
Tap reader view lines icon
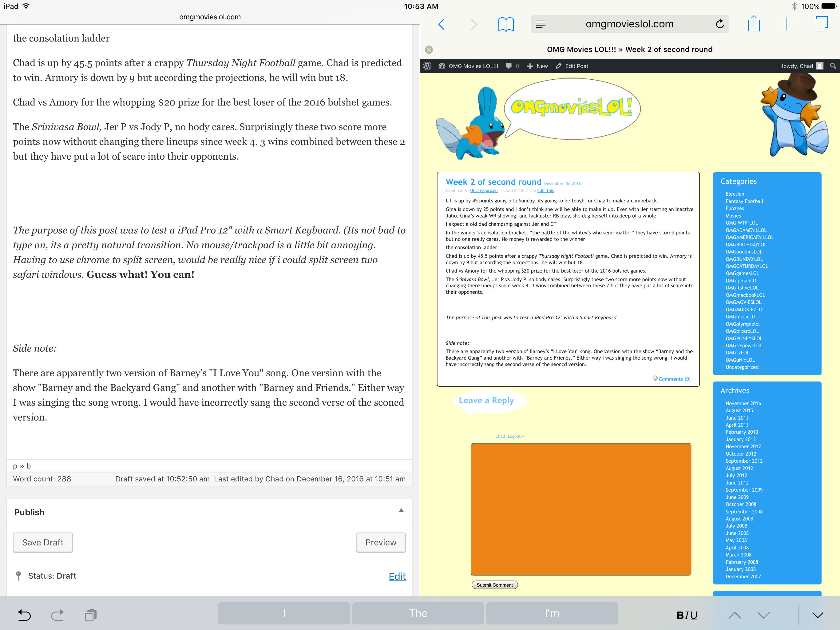(x=541, y=24)
